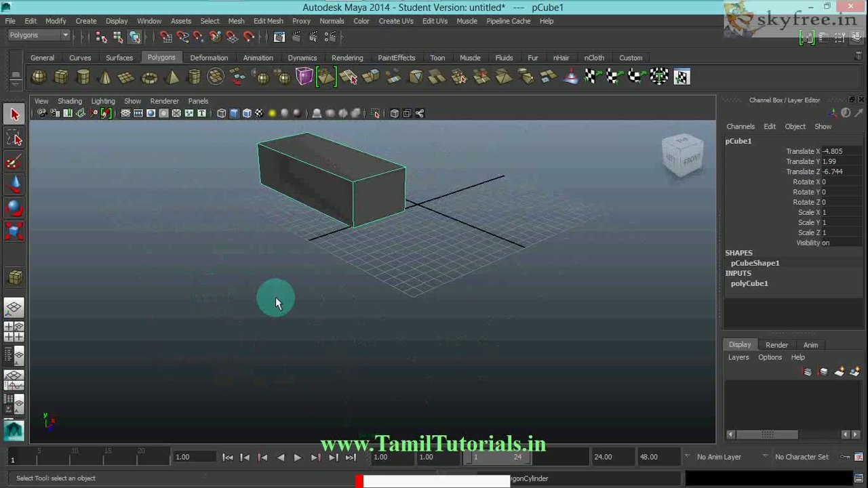Open the viewport Lighting menu
The image size is (868, 488).
tap(103, 101)
